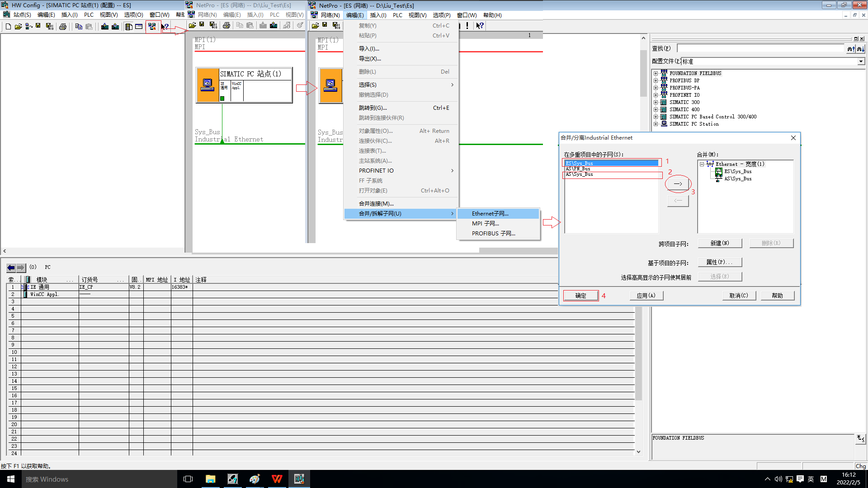Click the 新建(N) new cross-project subnet button
868x488 pixels.
click(x=720, y=243)
